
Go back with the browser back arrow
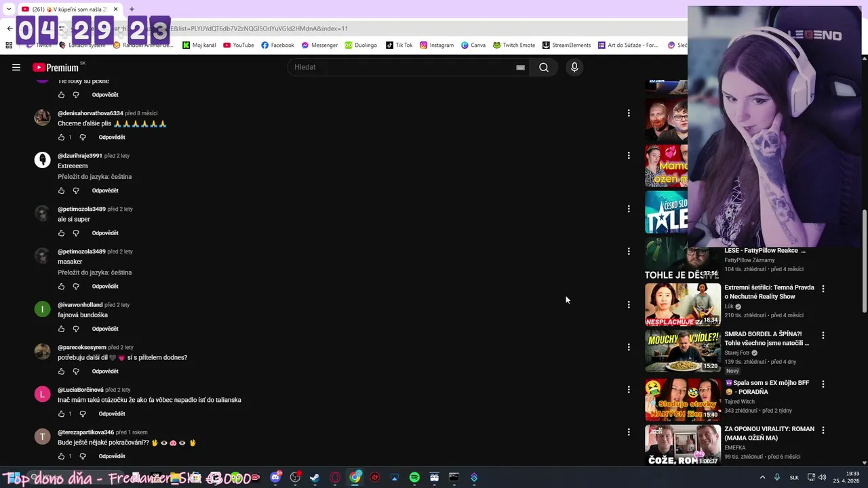(9, 28)
